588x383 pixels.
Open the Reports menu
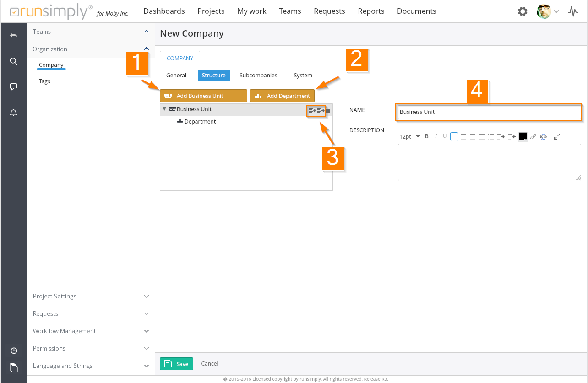click(x=371, y=11)
